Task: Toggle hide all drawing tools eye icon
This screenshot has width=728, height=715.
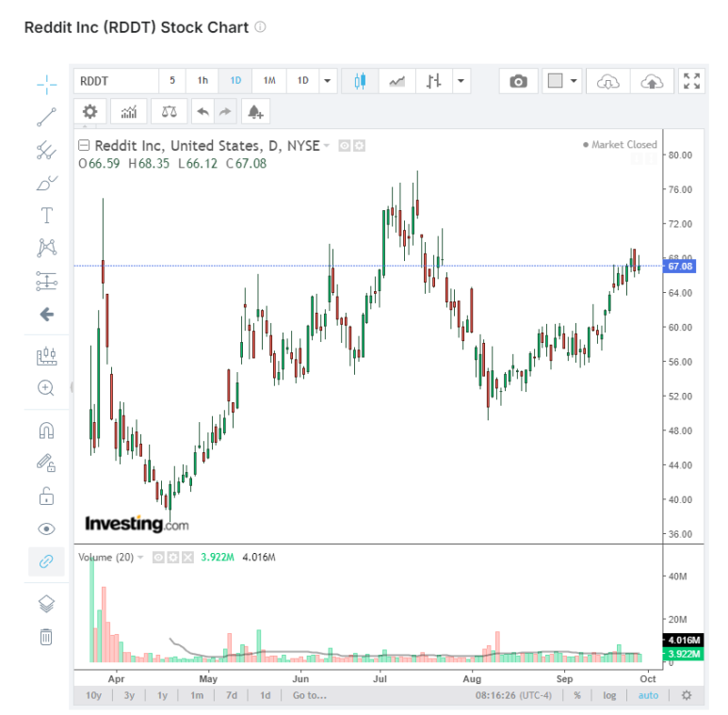Action: pyautogui.click(x=46, y=528)
